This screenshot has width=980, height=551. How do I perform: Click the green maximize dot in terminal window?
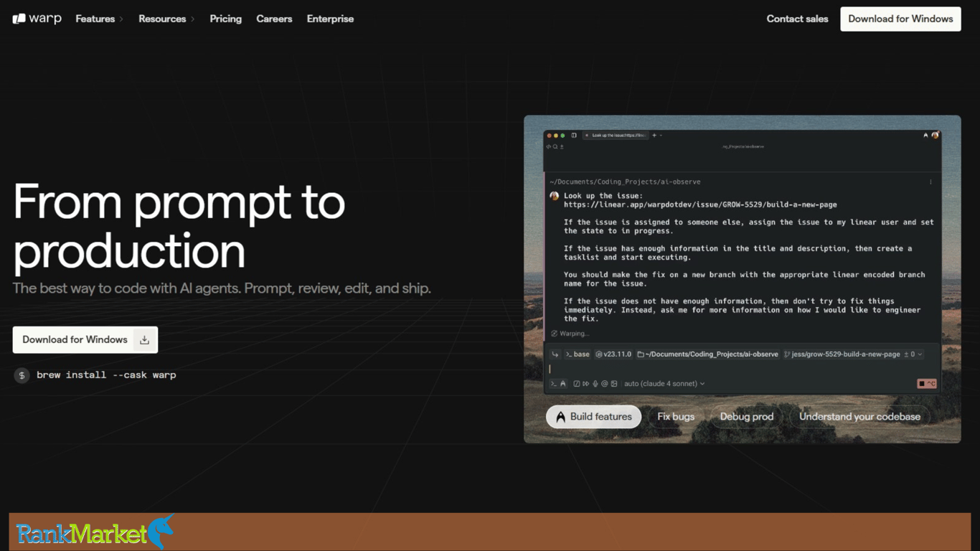pyautogui.click(x=562, y=136)
